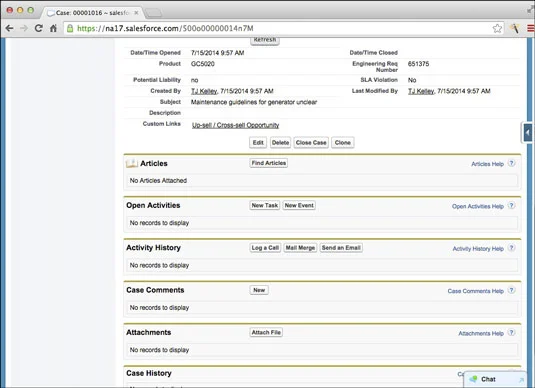Create a New Task
Image resolution: width=535 pixels, height=388 pixels.
click(x=265, y=205)
